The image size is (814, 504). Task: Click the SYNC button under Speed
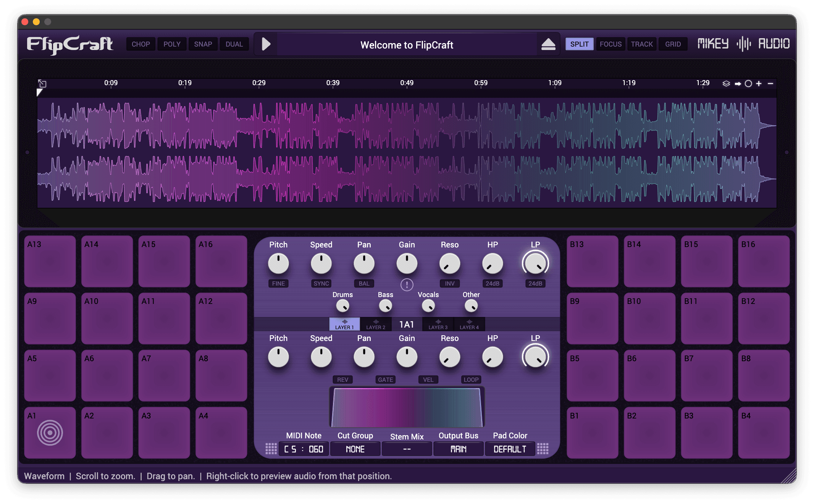tap(321, 283)
